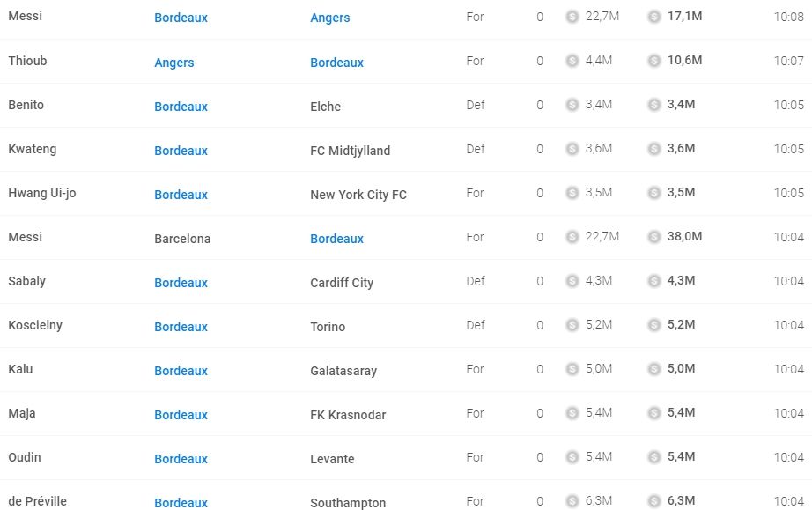The image size is (812, 510).
Task: Open the Bordeaux link in Benito's row
Action: [181, 107]
